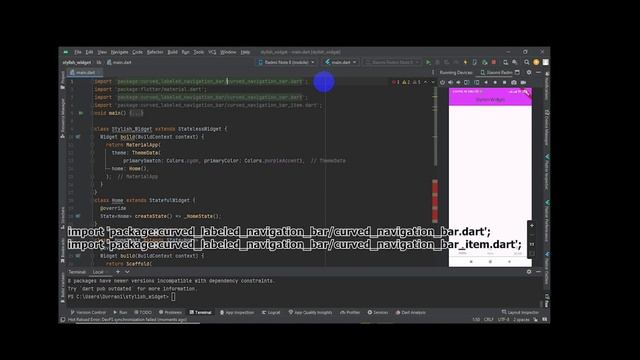Image resolution: width=640 pixels, height=360 pixels.
Task: Open the Layout Inspector tool window
Action: tap(520, 312)
